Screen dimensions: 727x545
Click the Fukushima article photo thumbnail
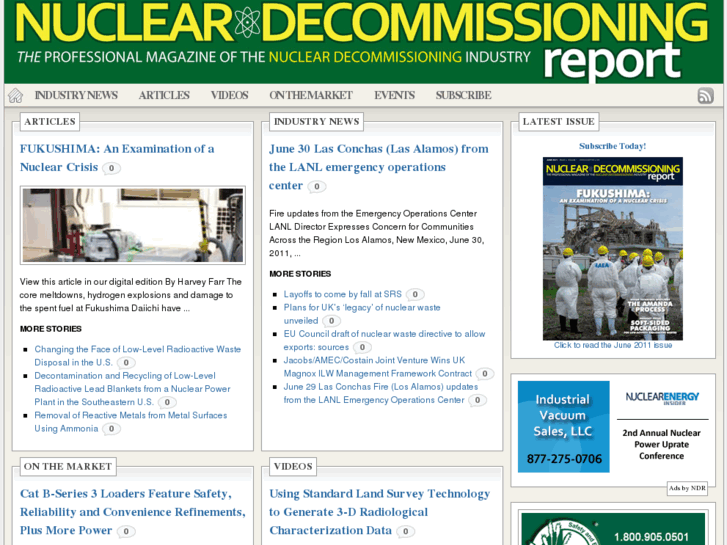pyautogui.click(x=133, y=225)
